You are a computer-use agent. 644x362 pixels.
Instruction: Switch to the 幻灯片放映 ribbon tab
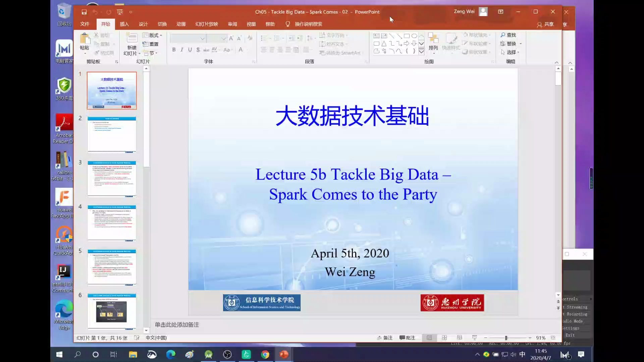point(207,24)
